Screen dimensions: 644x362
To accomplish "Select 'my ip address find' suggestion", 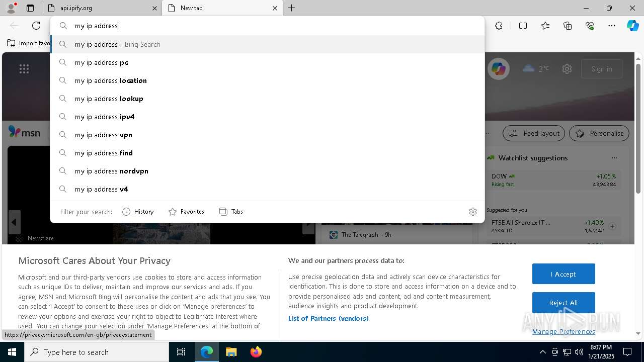I will click(267, 153).
